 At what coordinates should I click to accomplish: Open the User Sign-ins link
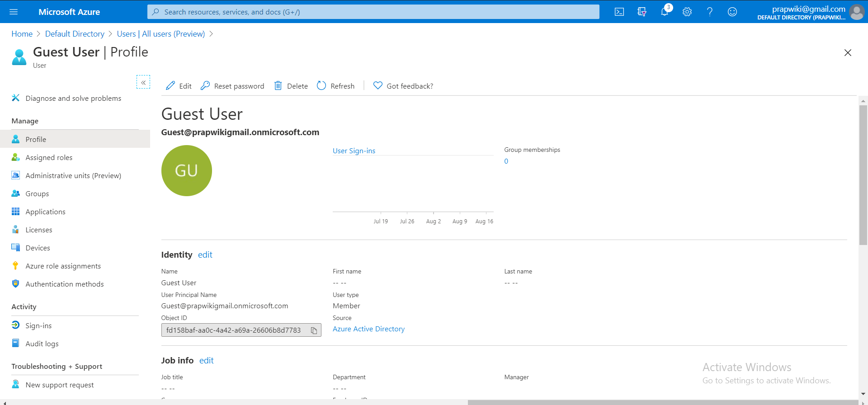[x=354, y=151]
